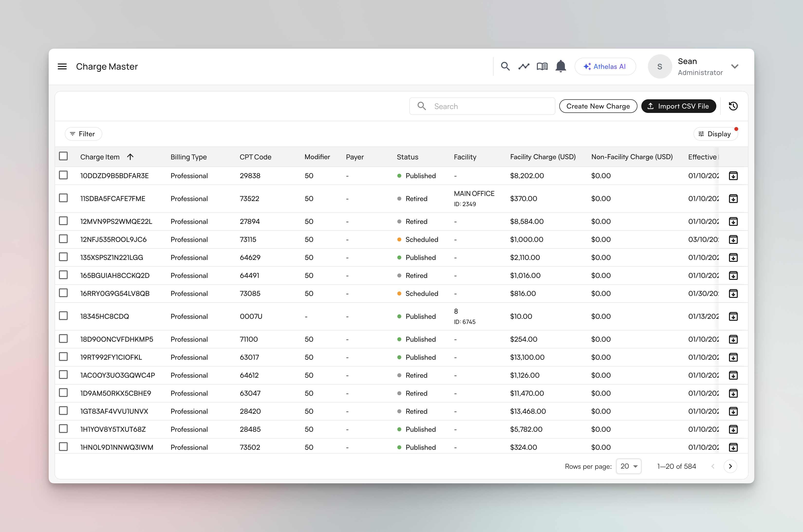Open notifications bell

point(561,66)
